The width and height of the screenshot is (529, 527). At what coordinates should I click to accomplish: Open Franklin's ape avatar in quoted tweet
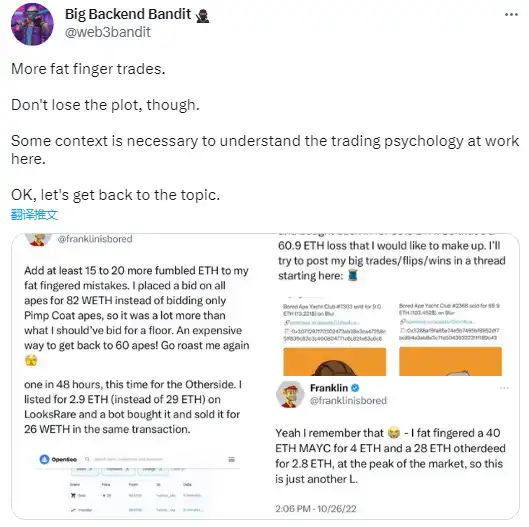tap(290, 394)
